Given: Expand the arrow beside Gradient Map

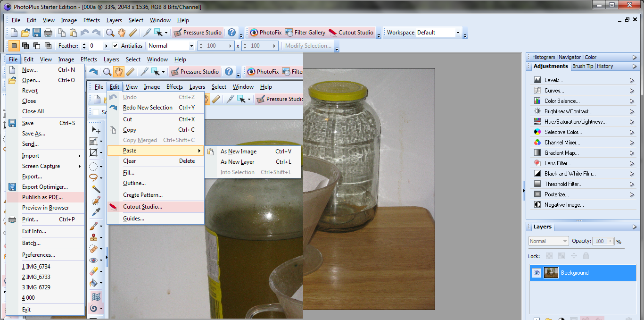Looking at the screenshot, I should click(632, 153).
